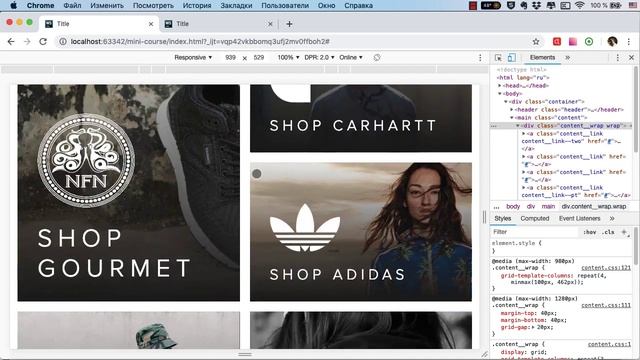This screenshot has height=360, width=640.
Task: Edit the viewport height field 529
Action: click(259, 58)
